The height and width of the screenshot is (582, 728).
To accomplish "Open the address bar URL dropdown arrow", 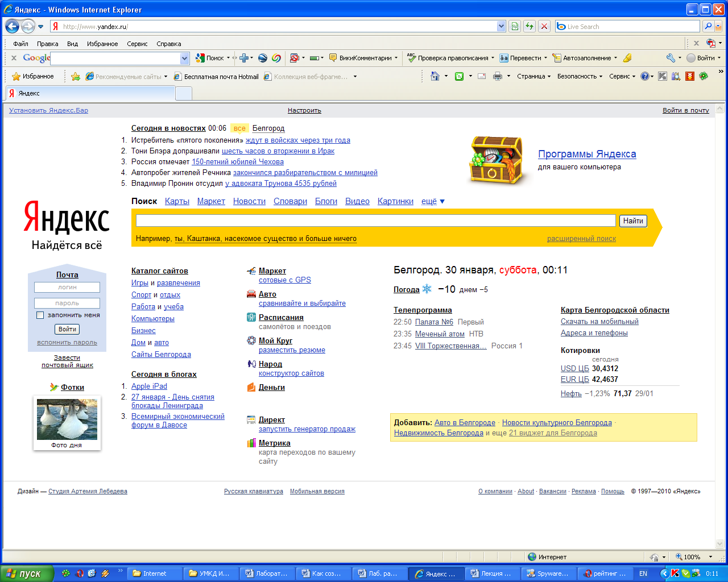I will [x=501, y=26].
